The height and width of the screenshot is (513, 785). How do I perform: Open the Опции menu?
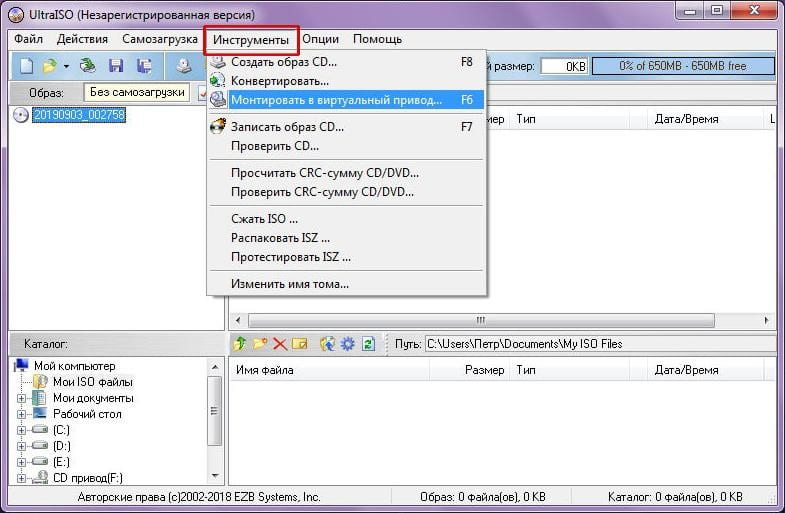(x=320, y=39)
